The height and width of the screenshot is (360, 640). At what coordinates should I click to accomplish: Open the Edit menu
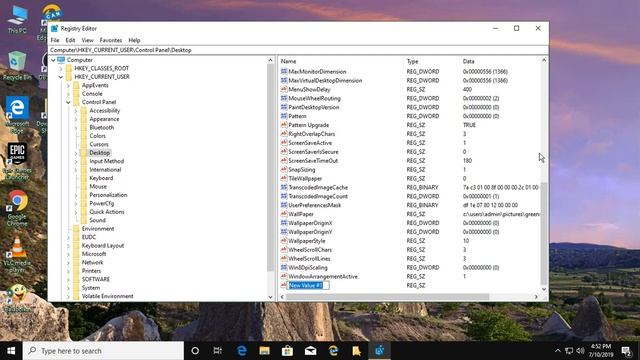[70, 40]
